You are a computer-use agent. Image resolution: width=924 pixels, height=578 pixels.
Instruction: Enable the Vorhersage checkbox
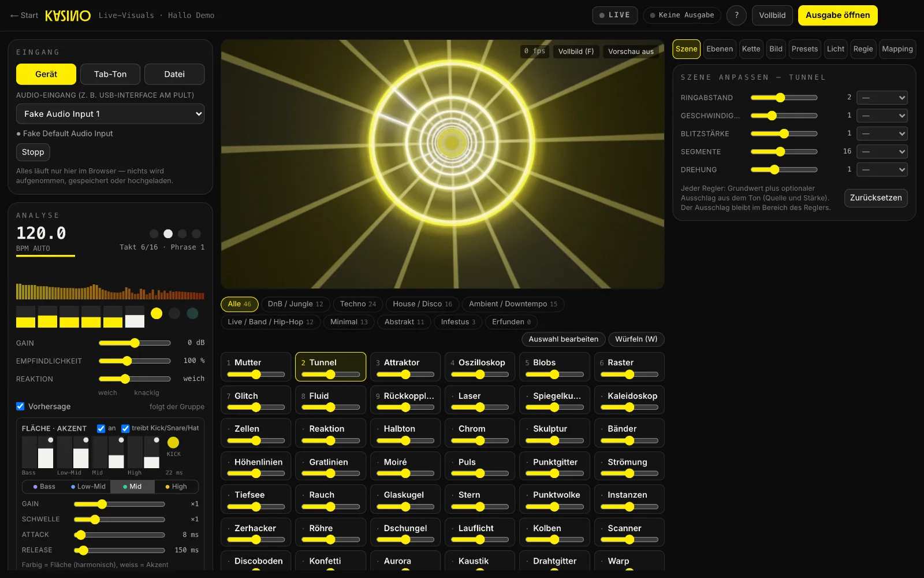20,406
